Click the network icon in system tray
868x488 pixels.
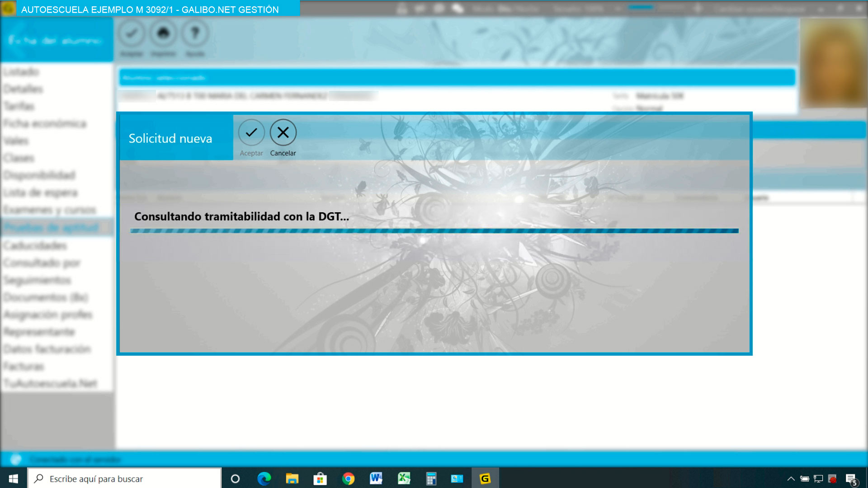pos(818,479)
